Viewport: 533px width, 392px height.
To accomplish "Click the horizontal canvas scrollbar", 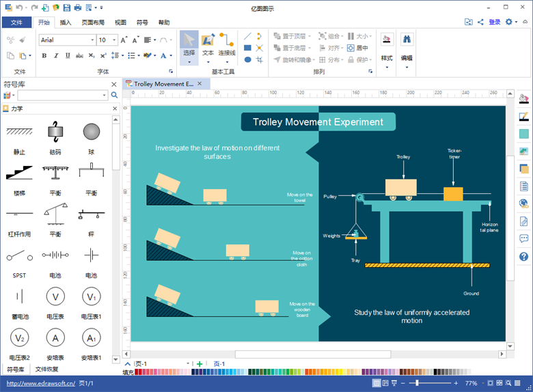I will 313,354.
